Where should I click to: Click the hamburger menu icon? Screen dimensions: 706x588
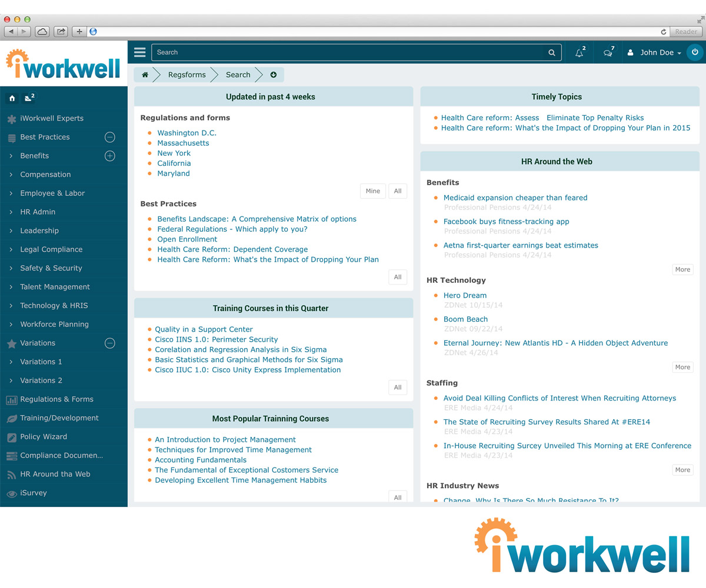[x=139, y=52]
